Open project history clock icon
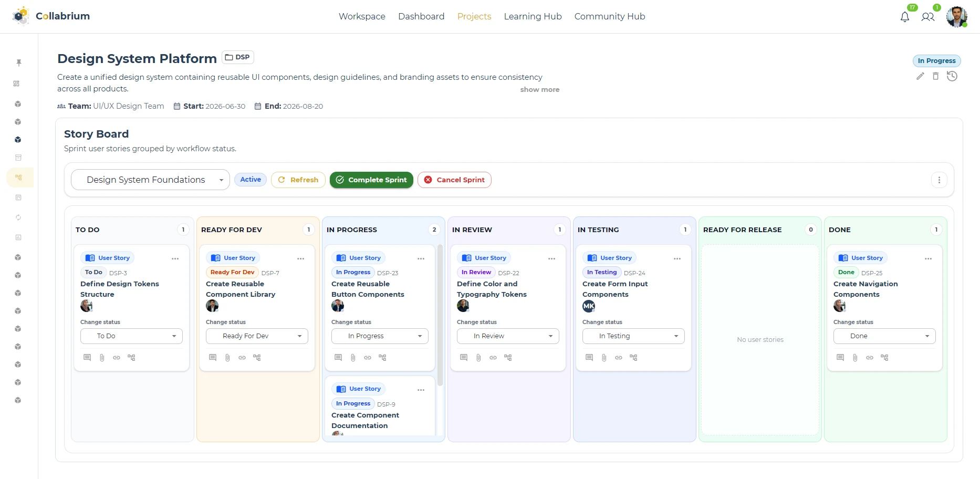The width and height of the screenshot is (980, 479). [x=952, y=76]
